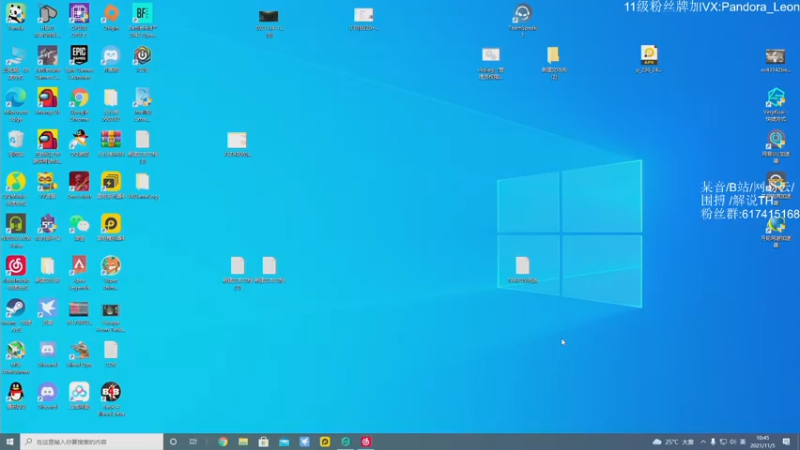The image size is (800, 450).
Task: Open the Microsoft Edge shortcut
Action: click(16, 98)
